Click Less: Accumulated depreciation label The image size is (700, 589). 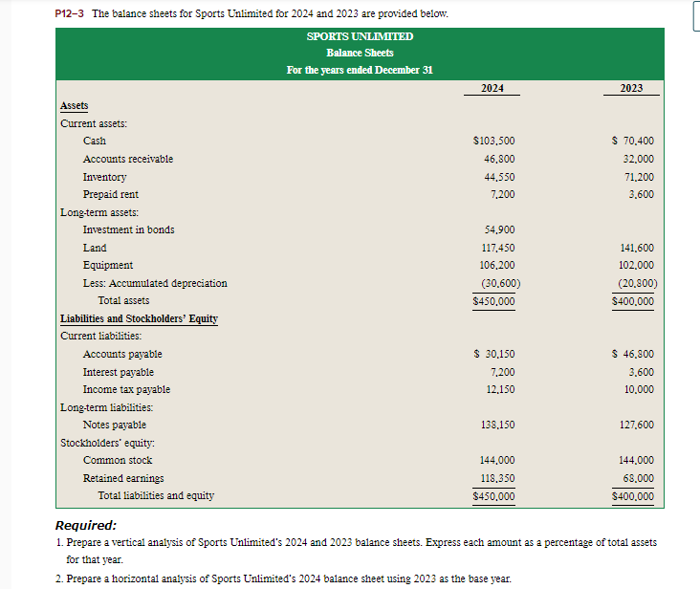tap(155, 283)
